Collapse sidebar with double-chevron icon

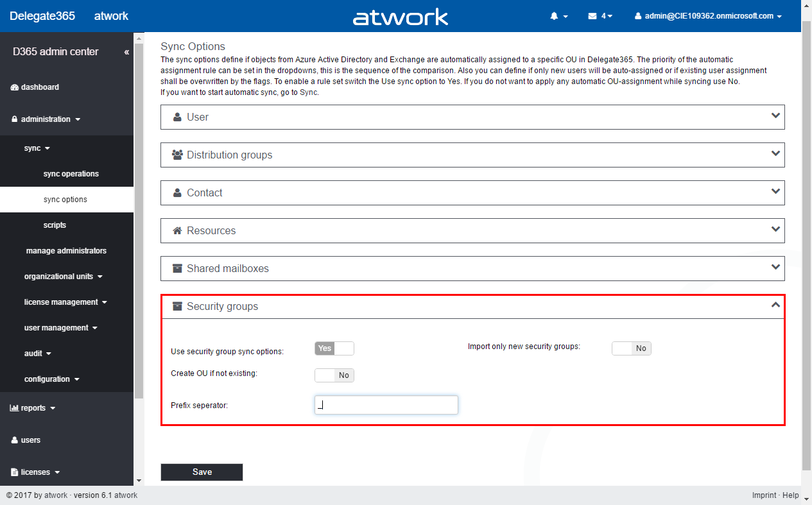tap(126, 51)
